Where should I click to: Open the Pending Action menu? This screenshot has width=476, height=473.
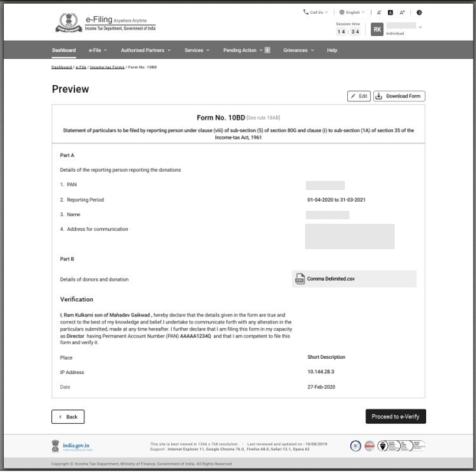point(246,51)
